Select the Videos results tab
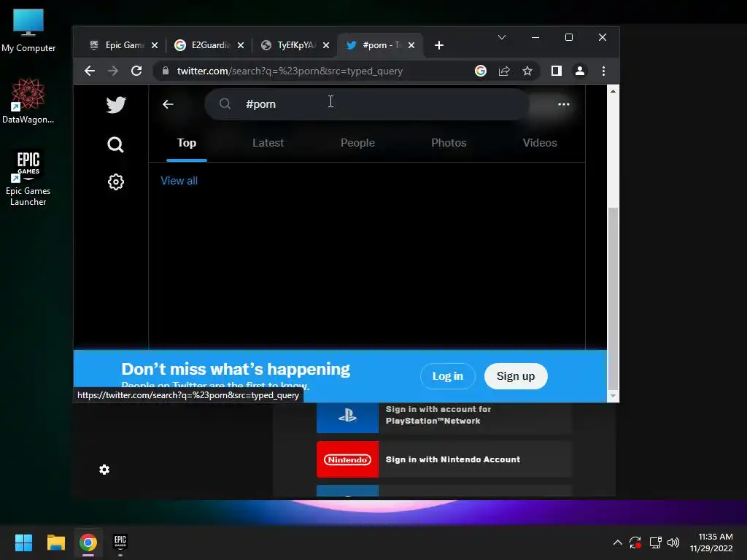 (540, 143)
